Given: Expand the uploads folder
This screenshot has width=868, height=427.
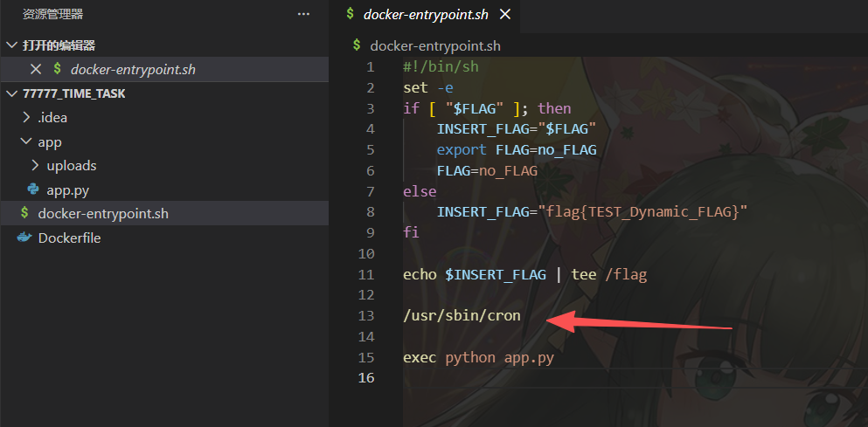Looking at the screenshot, I should (35, 165).
